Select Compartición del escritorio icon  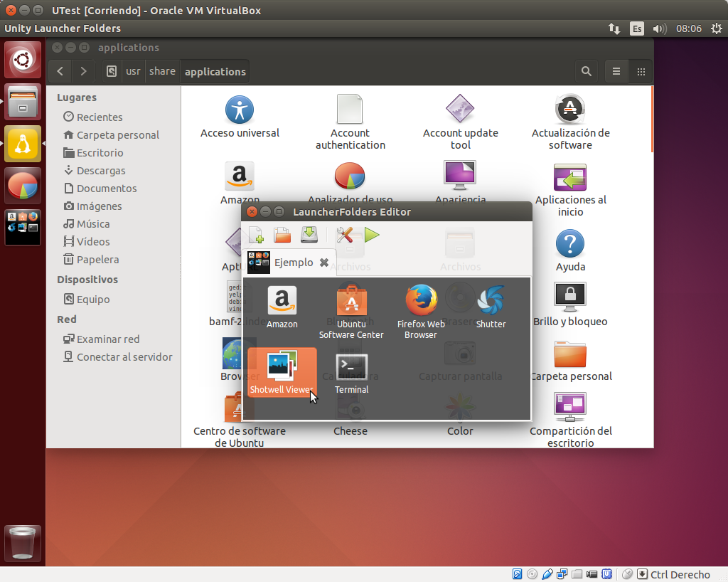point(571,420)
